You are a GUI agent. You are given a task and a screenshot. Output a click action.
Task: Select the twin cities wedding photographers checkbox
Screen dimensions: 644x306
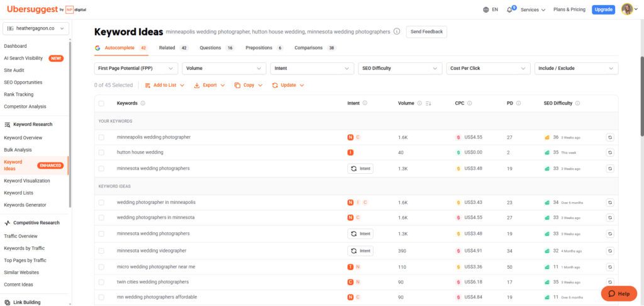click(101, 282)
